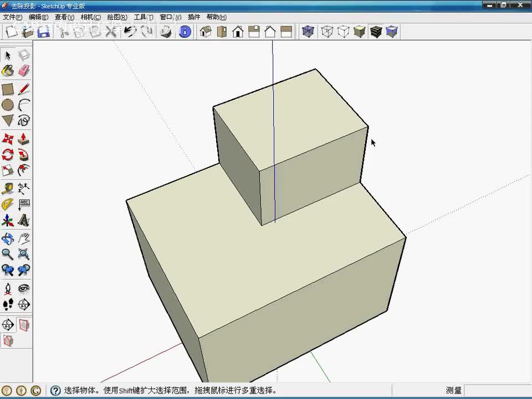Open the 查看(V) menu
The width and height of the screenshot is (532, 399).
pos(64,17)
